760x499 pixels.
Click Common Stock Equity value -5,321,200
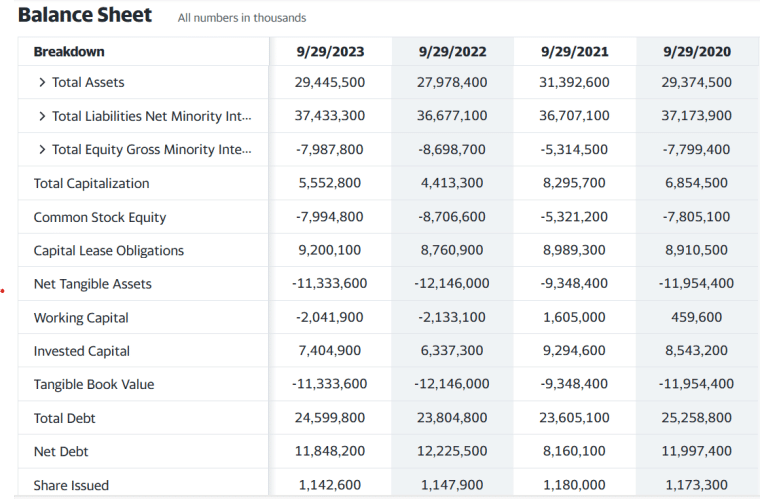[574, 217]
